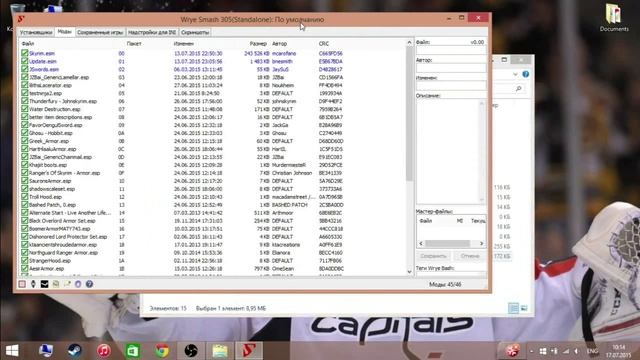
Task: Select the Northguard Ranger Armor.esp row
Action: (x=212, y=253)
